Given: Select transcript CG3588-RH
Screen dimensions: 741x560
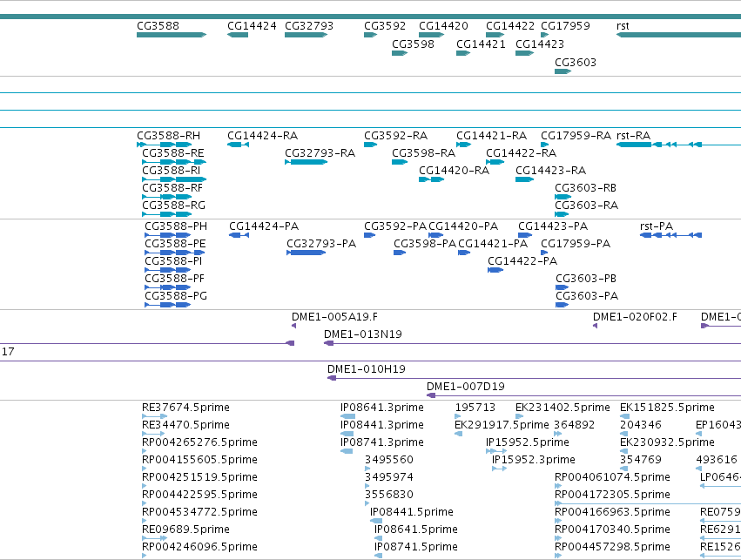Looking at the screenshot, I should pos(165,145).
